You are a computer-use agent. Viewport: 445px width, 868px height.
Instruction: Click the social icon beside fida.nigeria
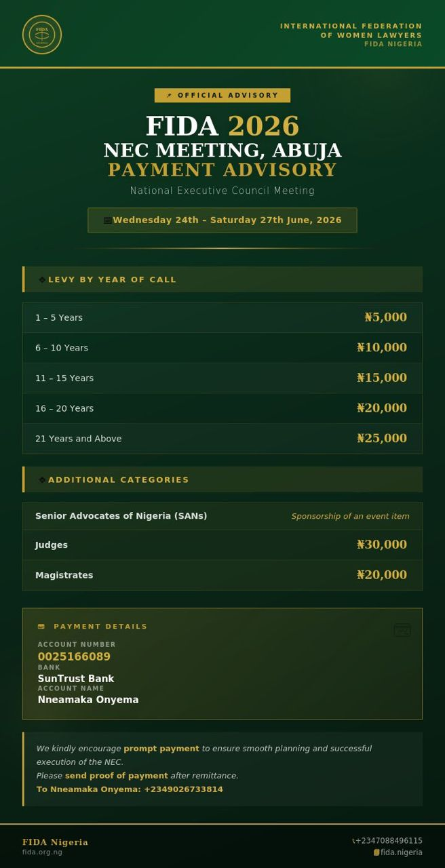pyautogui.click(x=376, y=852)
